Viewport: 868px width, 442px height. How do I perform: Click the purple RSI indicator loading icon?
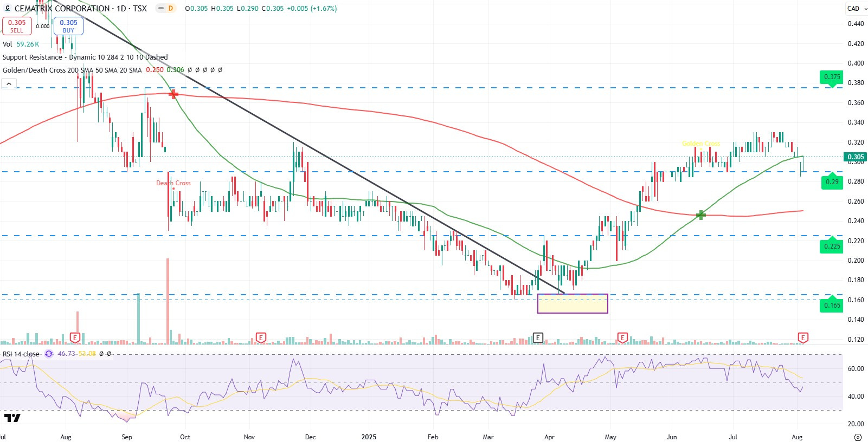coord(49,354)
